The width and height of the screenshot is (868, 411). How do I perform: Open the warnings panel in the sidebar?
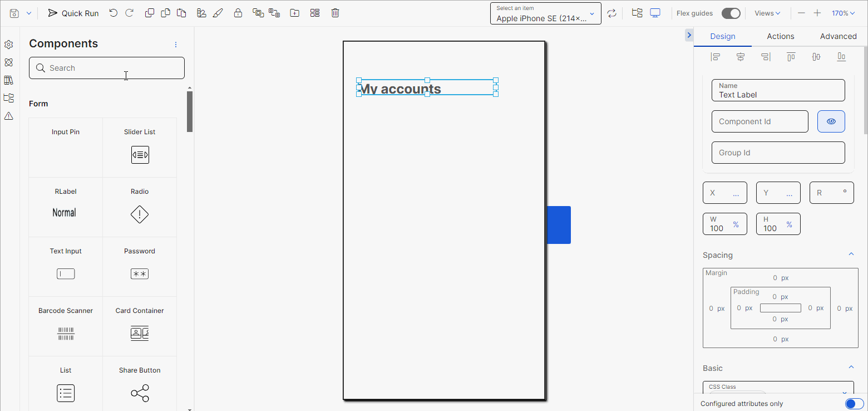point(9,116)
